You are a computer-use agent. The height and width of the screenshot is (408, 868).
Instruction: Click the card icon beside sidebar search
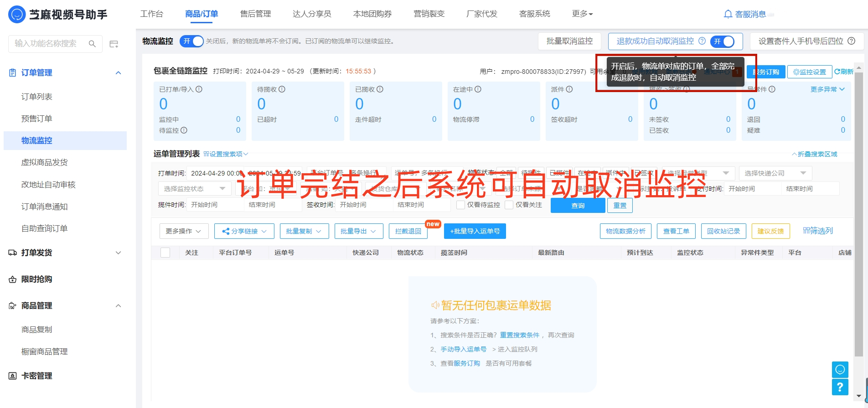click(114, 44)
